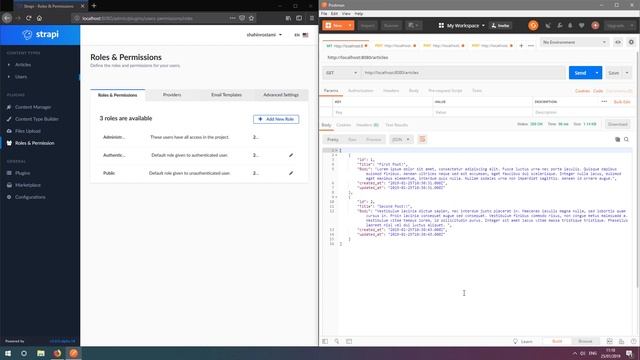Click the Strapi logo
This screenshot has height=360, width=640.
pos(40,34)
